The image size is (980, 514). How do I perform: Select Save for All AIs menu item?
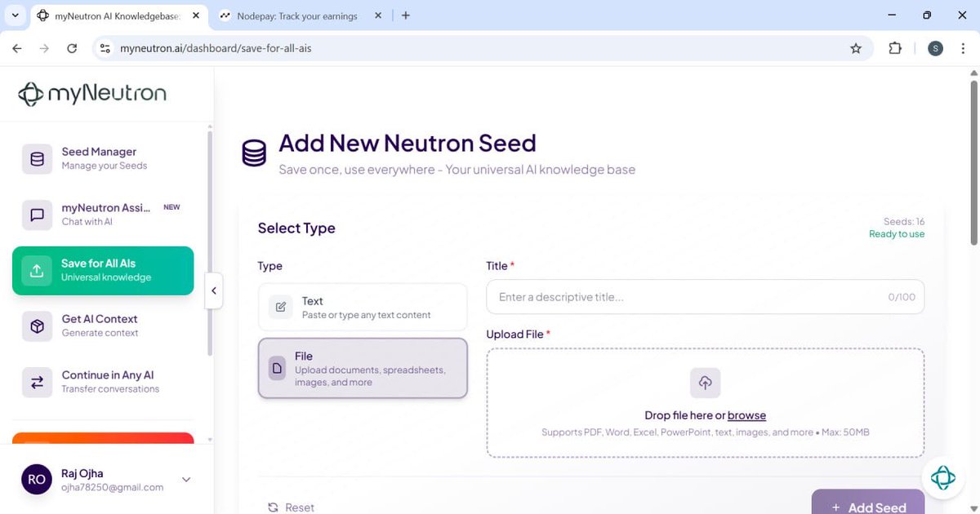coord(103,270)
